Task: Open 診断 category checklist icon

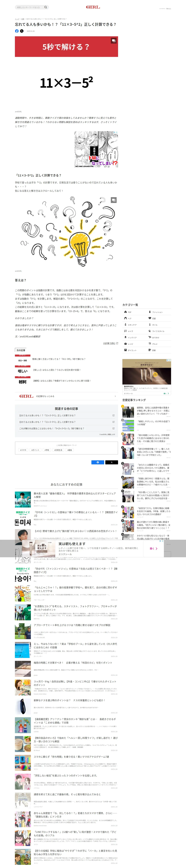Action: click(150, 350)
